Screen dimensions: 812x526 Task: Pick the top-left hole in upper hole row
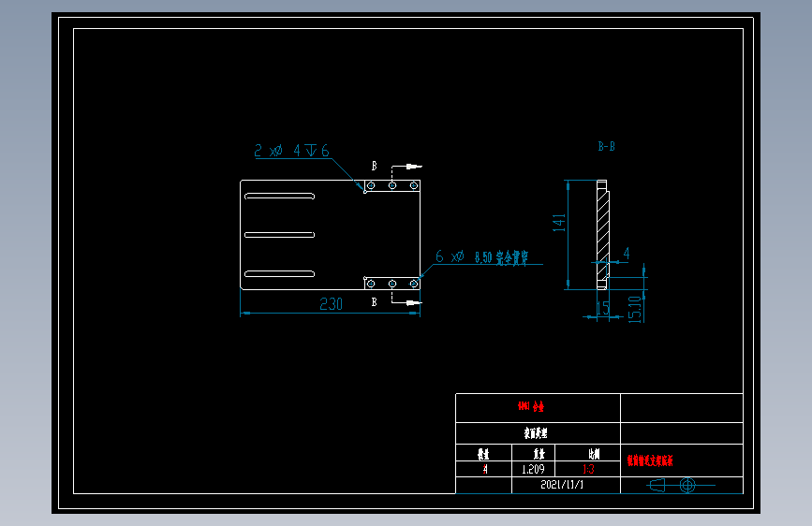(x=371, y=185)
